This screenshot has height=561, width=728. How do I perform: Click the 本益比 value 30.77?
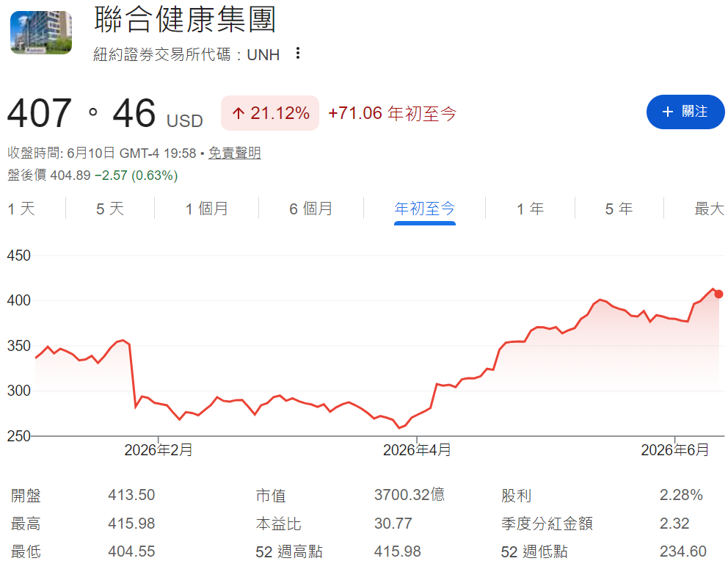pyautogui.click(x=393, y=524)
